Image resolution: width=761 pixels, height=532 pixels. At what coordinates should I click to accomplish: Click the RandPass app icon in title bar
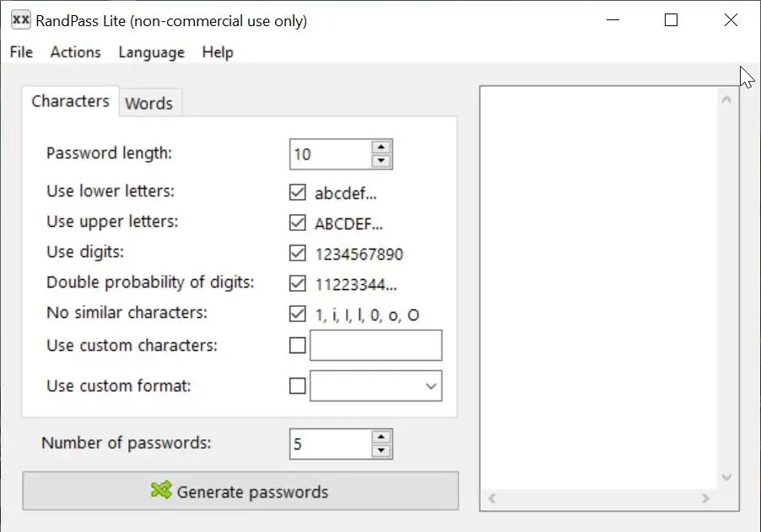tap(21, 20)
